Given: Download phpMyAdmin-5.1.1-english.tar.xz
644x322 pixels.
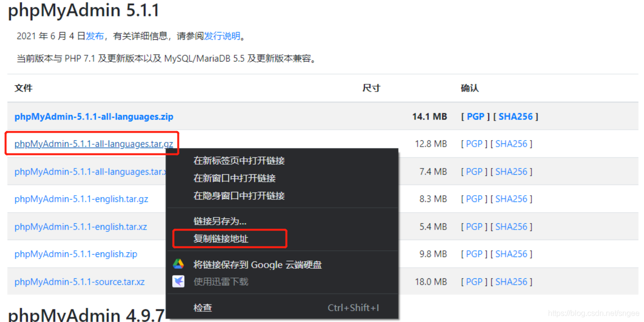Looking at the screenshot, I should (80, 227).
